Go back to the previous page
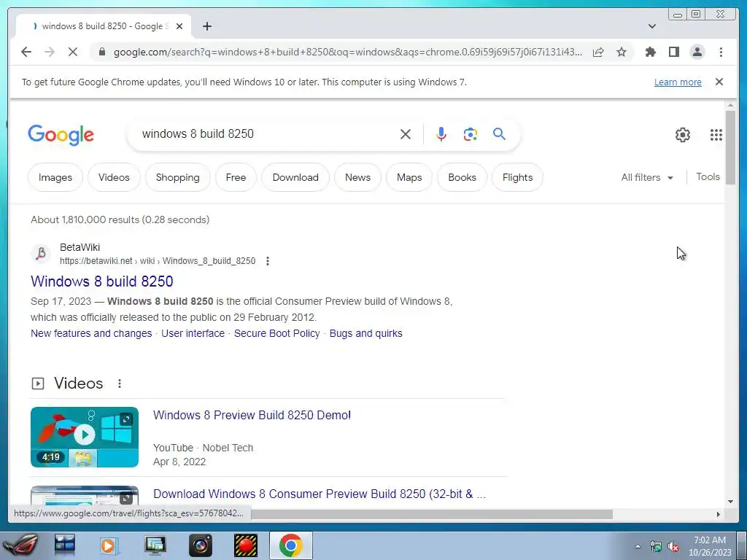The height and width of the screenshot is (560, 747). click(26, 52)
